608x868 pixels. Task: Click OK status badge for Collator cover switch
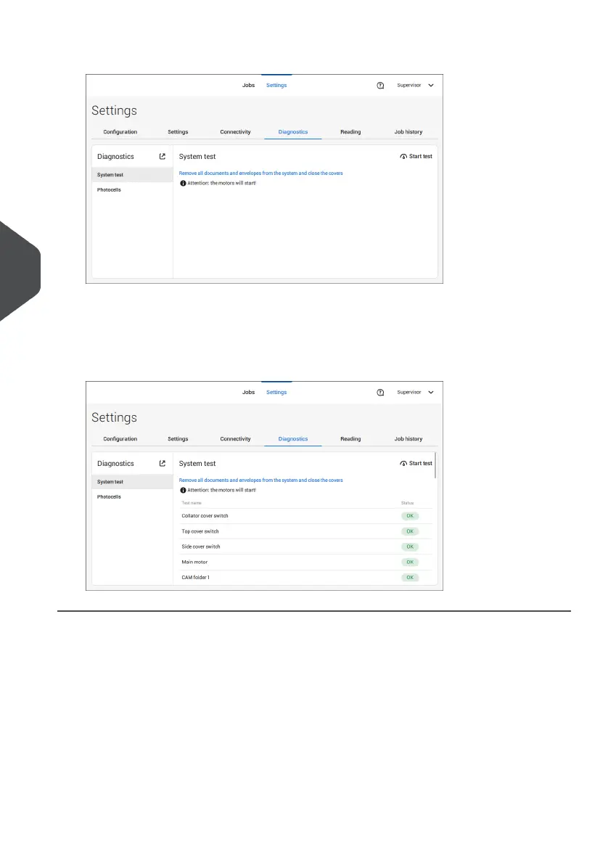[x=410, y=516]
